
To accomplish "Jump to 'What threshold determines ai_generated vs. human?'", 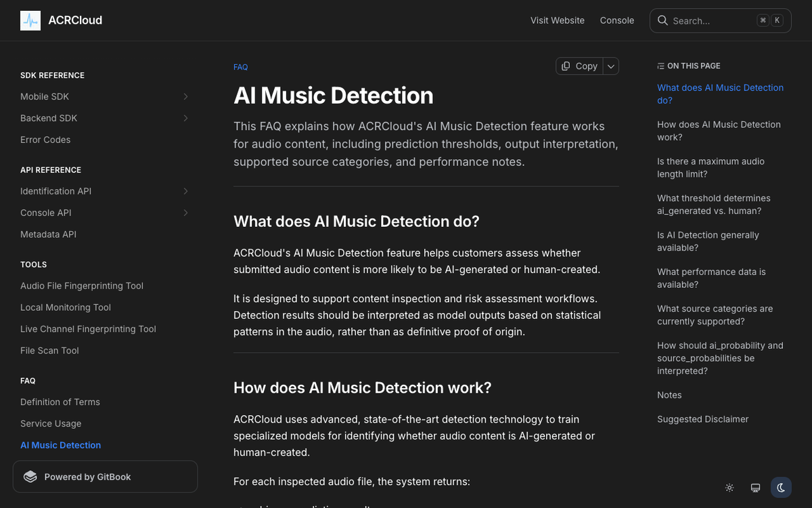I will tap(714, 205).
